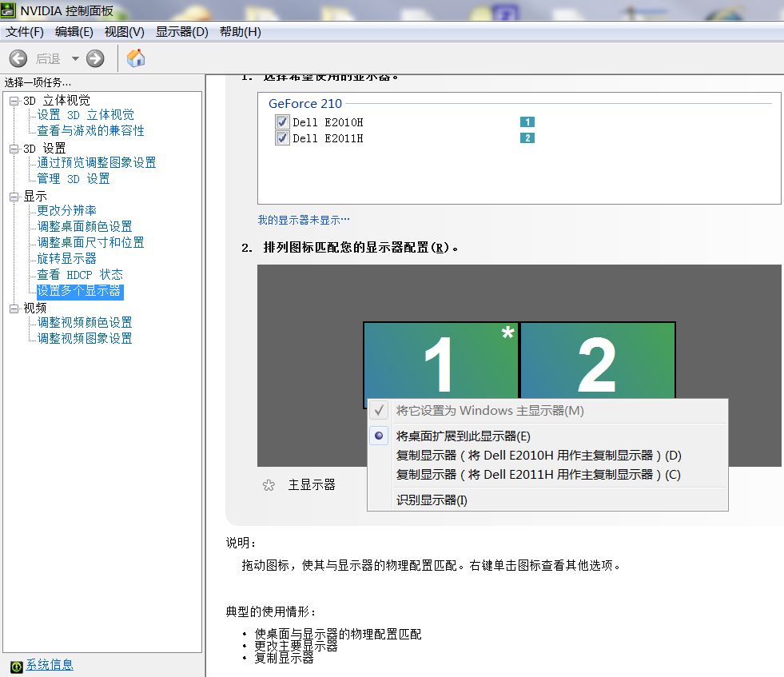
Task: Click the blue badge 2 beside Dell E2011H
Action: pyautogui.click(x=527, y=138)
